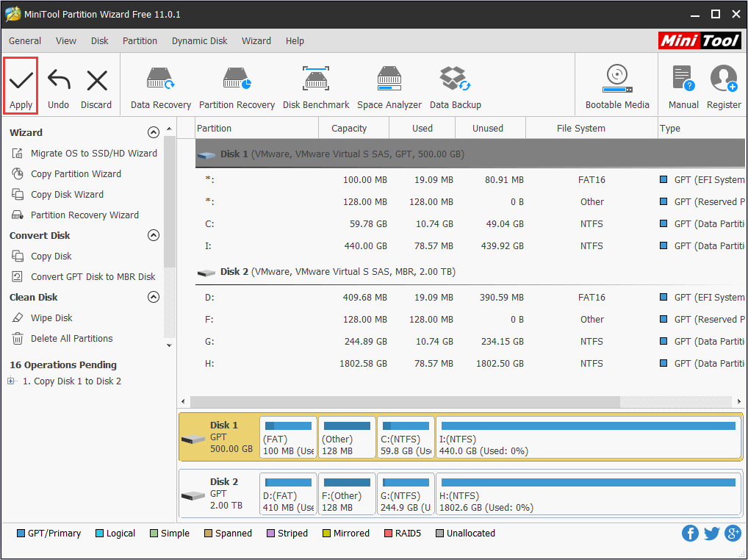The height and width of the screenshot is (560, 748).
Task: Click the Register icon
Action: coord(724,87)
